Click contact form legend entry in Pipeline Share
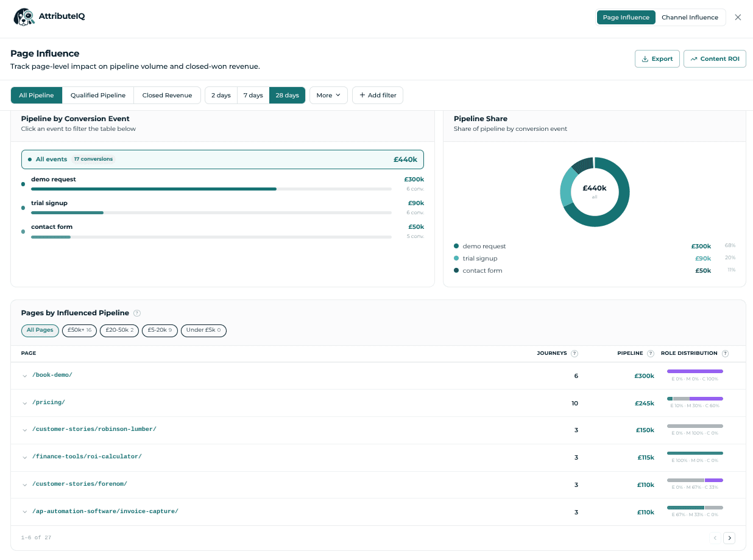The height and width of the screenshot is (560, 753). pos(595,270)
